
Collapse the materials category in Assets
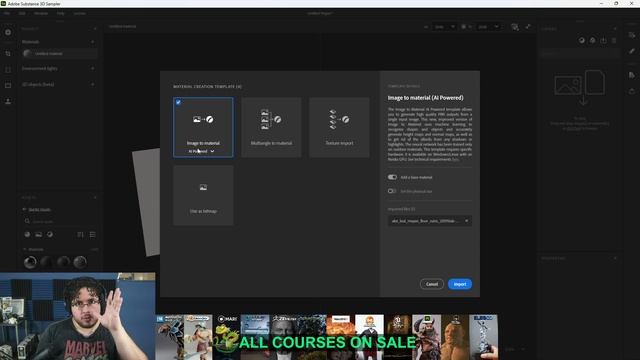point(24,249)
